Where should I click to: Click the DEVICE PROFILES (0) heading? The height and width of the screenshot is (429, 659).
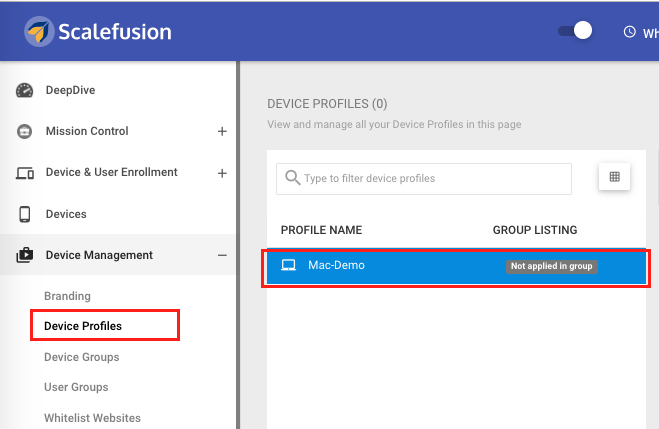[327, 104]
